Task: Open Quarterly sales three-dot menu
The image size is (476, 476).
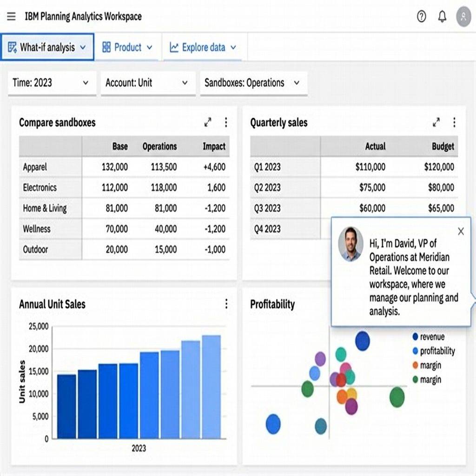Action: point(454,122)
